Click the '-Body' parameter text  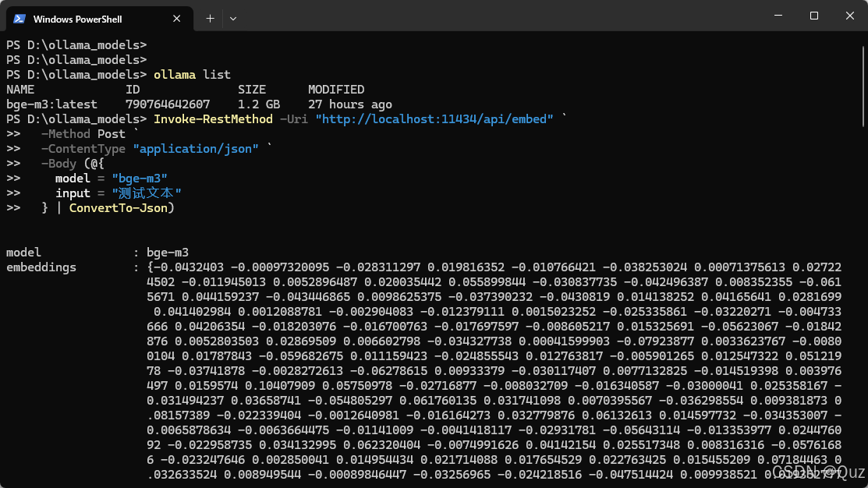point(58,164)
